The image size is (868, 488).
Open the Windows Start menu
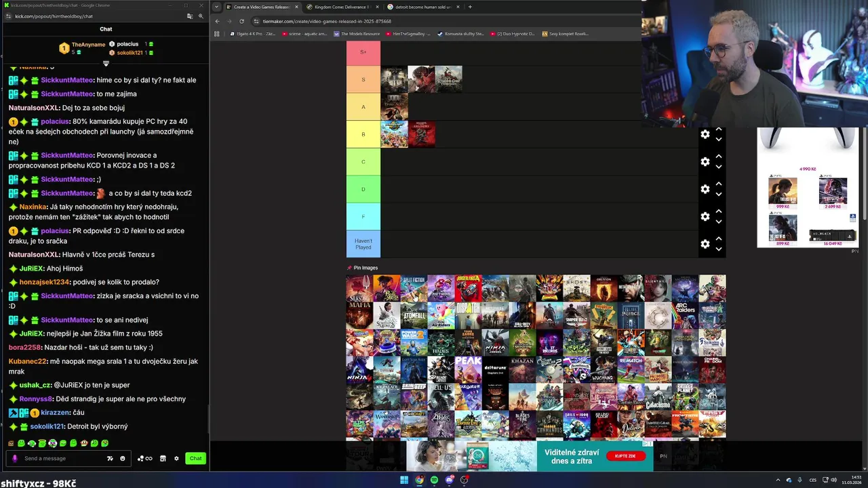(404, 480)
